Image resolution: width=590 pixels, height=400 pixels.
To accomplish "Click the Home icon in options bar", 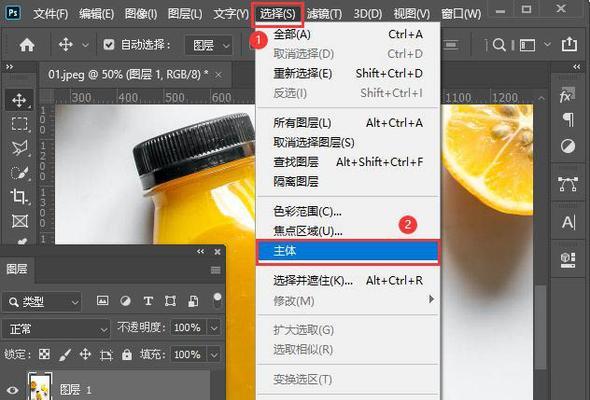I will click(27, 45).
